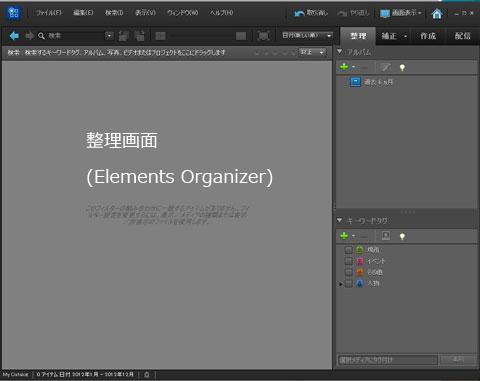
Task: Click the green plus in Keyword Tags
Action: click(344, 236)
